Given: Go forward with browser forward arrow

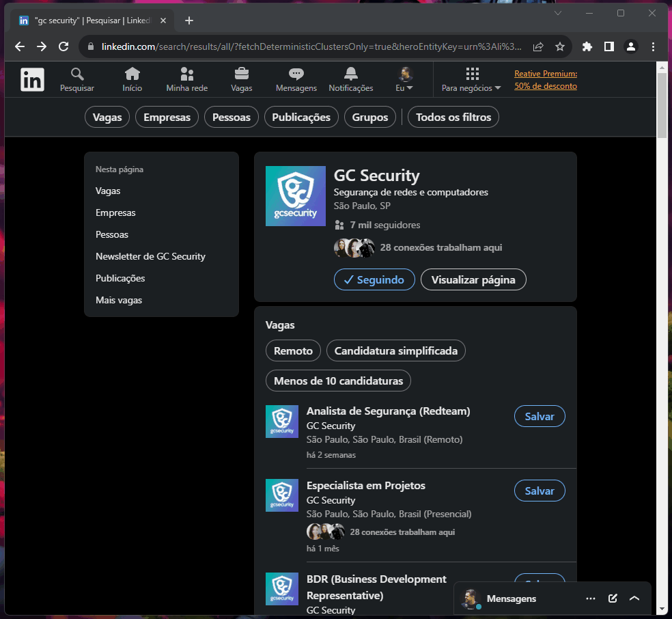Looking at the screenshot, I should (42, 46).
